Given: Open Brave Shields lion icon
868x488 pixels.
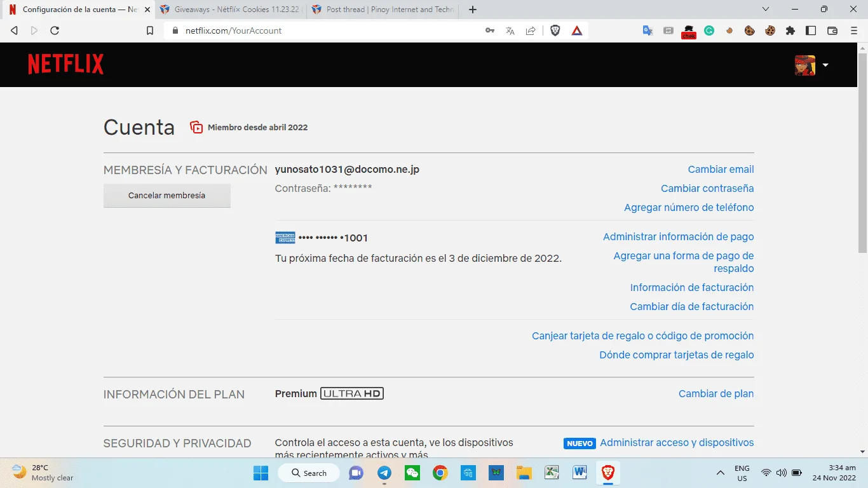Looking at the screenshot, I should 555,30.
